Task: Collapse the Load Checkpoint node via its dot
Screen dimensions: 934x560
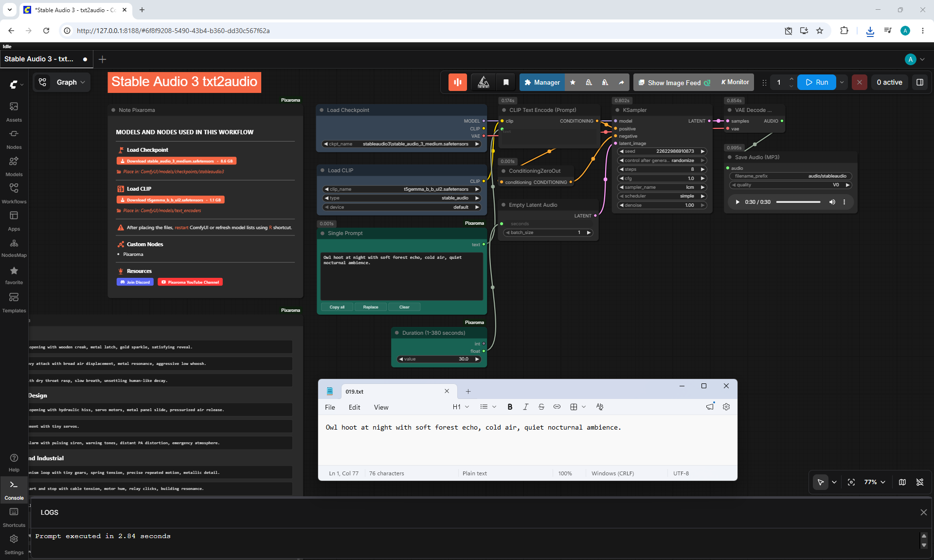Action: click(322, 110)
